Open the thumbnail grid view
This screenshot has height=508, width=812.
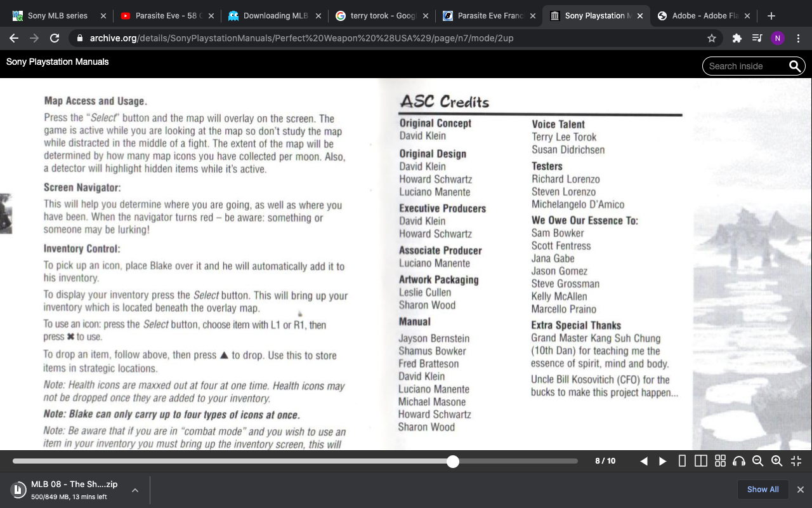[x=720, y=461]
